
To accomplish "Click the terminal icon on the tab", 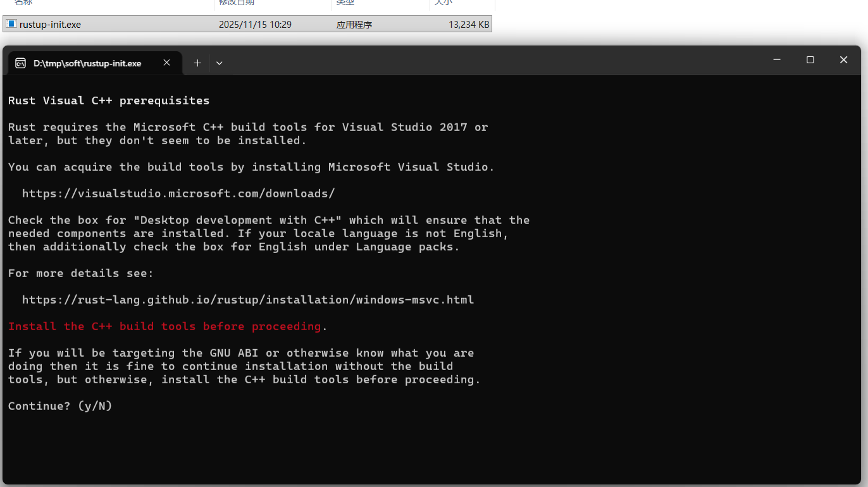I will (x=20, y=63).
